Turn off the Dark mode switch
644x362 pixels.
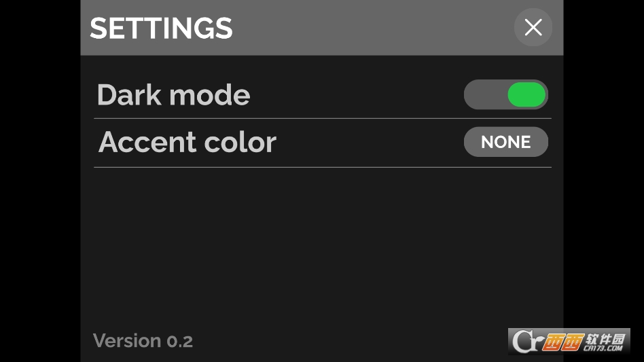[506, 95]
